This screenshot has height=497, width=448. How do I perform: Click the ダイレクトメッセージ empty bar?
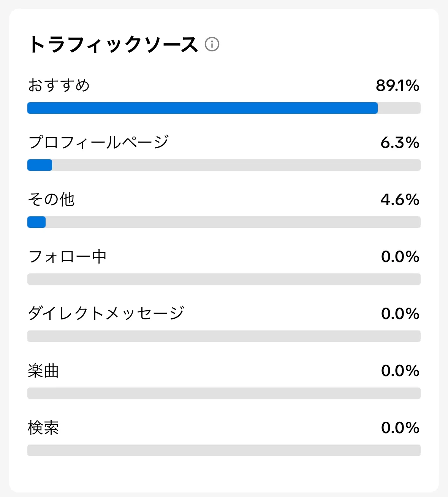point(224,336)
